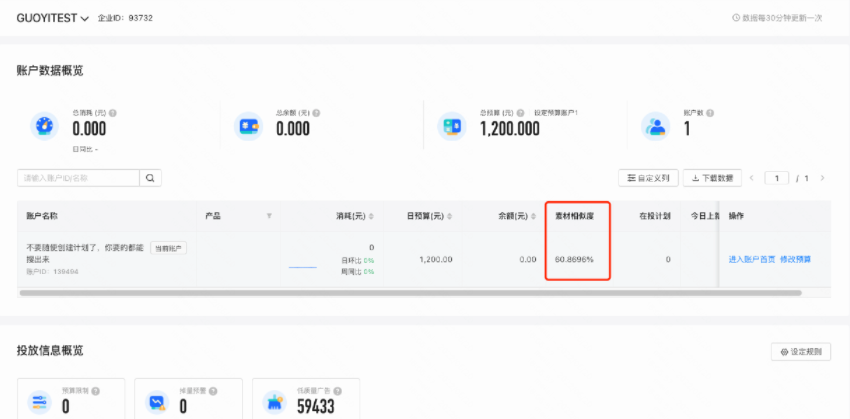Image resolution: width=850 pixels, height=419 pixels.
Task: Click the 59433 low-quality ads count
Action: point(315,407)
